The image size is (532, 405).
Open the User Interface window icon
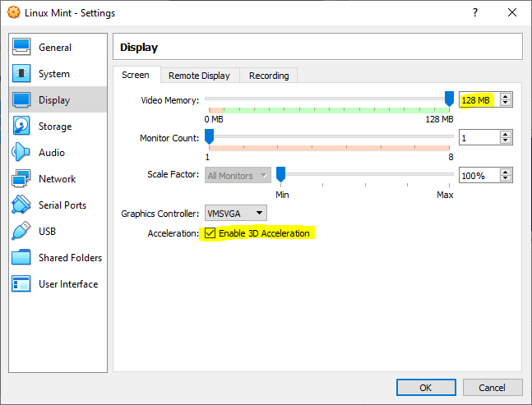(x=21, y=283)
